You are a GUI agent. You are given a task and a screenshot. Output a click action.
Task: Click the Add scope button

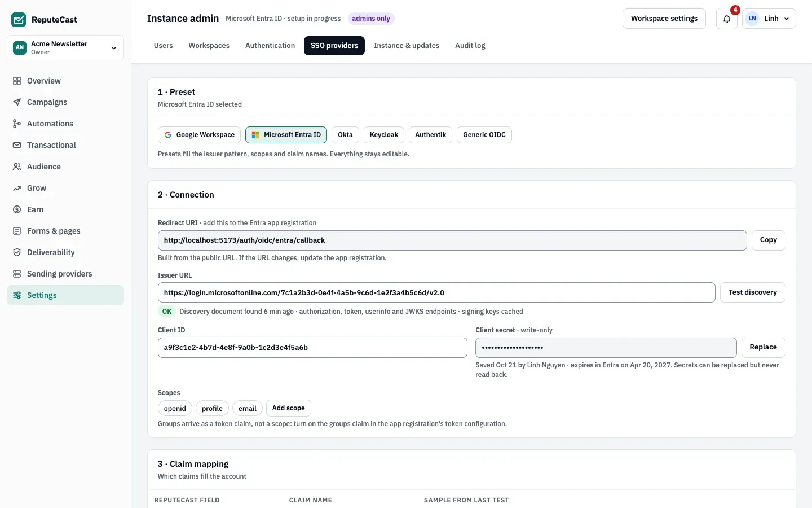point(289,408)
